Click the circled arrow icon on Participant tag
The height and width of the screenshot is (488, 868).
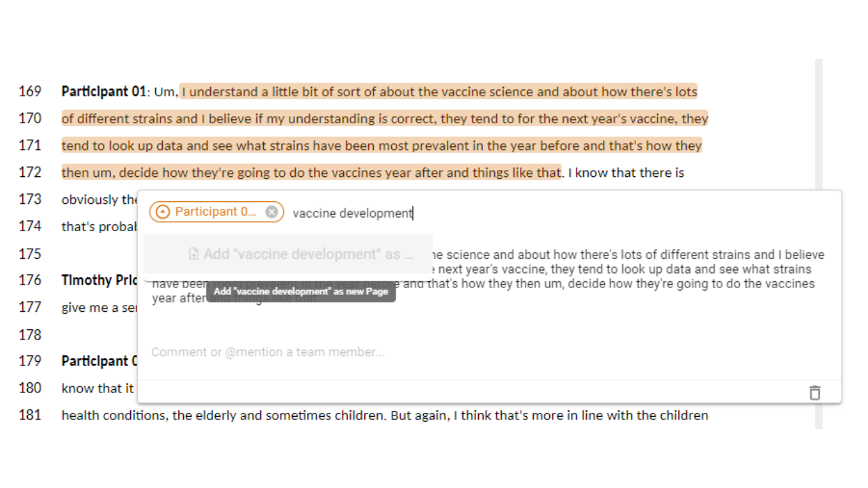pos(162,212)
